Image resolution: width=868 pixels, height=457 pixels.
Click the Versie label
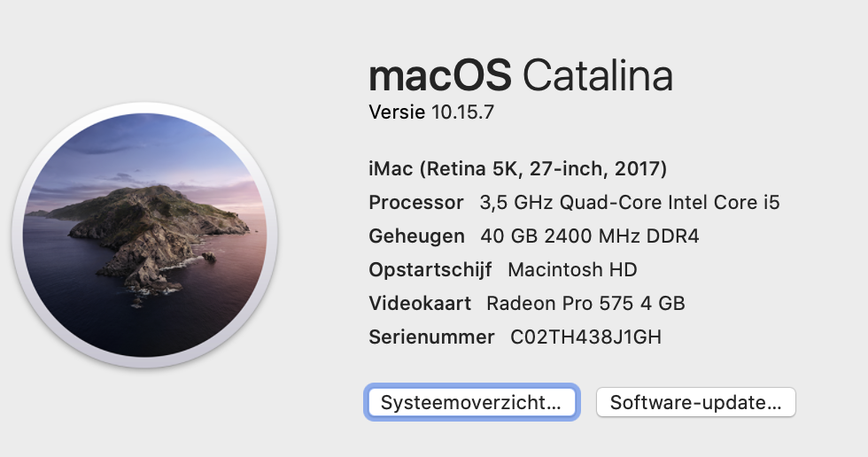pos(397,112)
